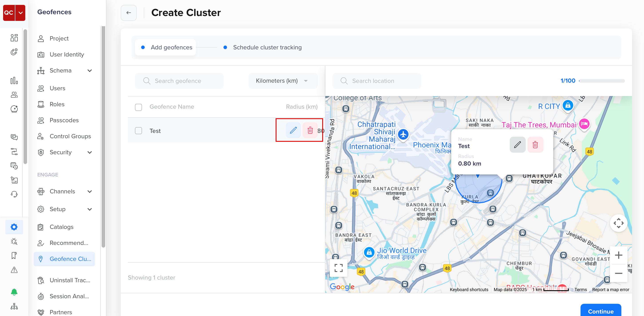Delete the Test geofence from the list
Viewport: 644px width, 316px height.
tap(310, 130)
